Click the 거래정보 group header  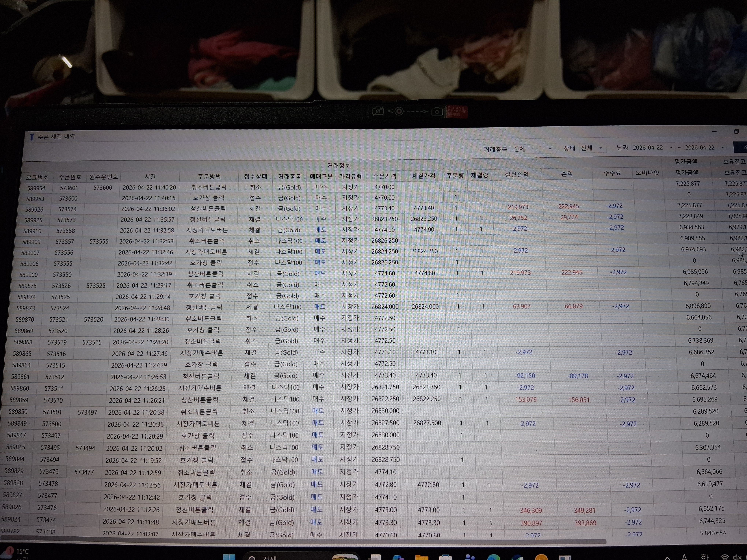point(338,165)
